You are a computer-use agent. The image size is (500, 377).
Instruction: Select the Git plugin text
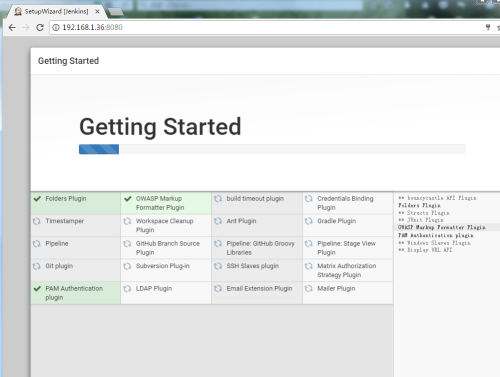[x=59, y=266]
